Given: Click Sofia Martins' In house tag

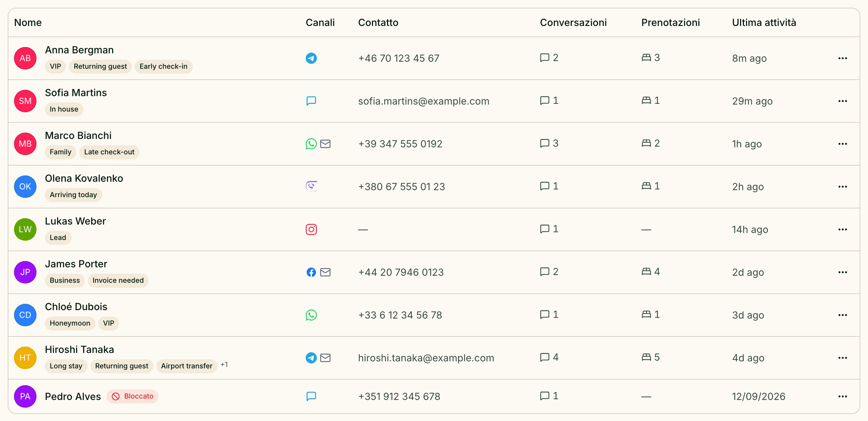Looking at the screenshot, I should 64,109.
